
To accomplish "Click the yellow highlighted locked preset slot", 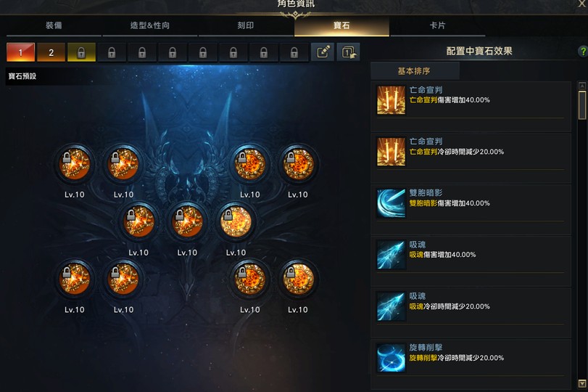I will (x=81, y=52).
